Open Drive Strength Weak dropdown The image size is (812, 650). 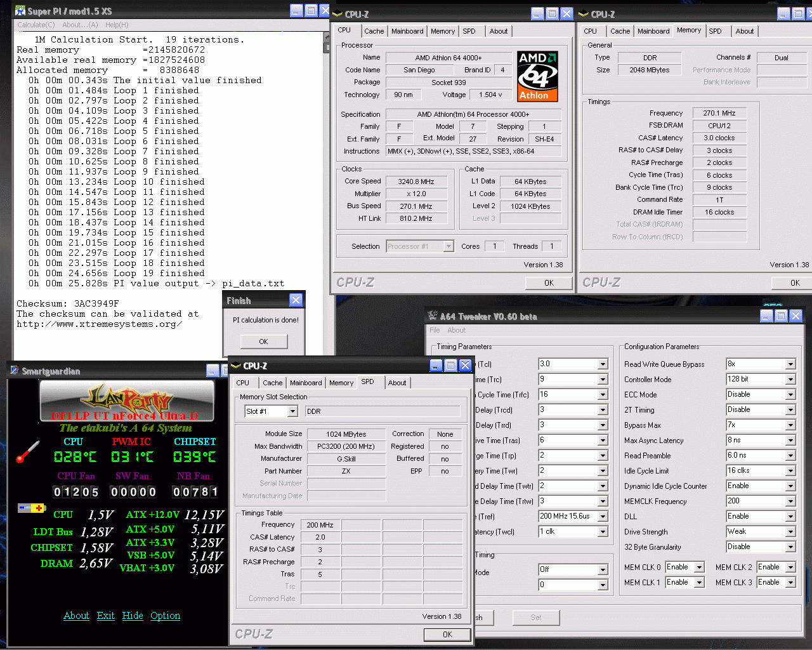tap(790, 532)
